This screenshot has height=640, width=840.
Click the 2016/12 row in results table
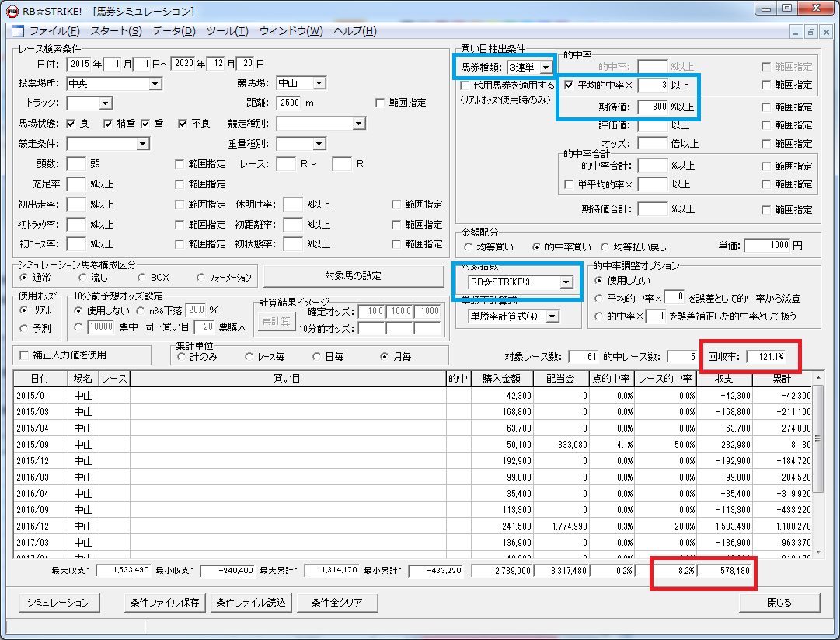[x=413, y=526]
